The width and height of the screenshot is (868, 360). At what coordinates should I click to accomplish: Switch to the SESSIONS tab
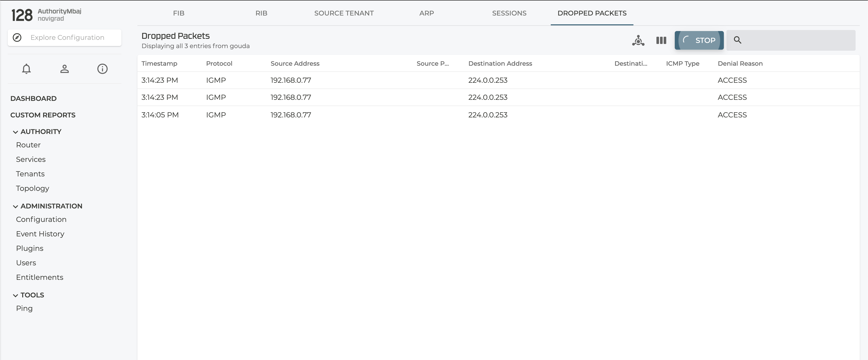coord(509,13)
